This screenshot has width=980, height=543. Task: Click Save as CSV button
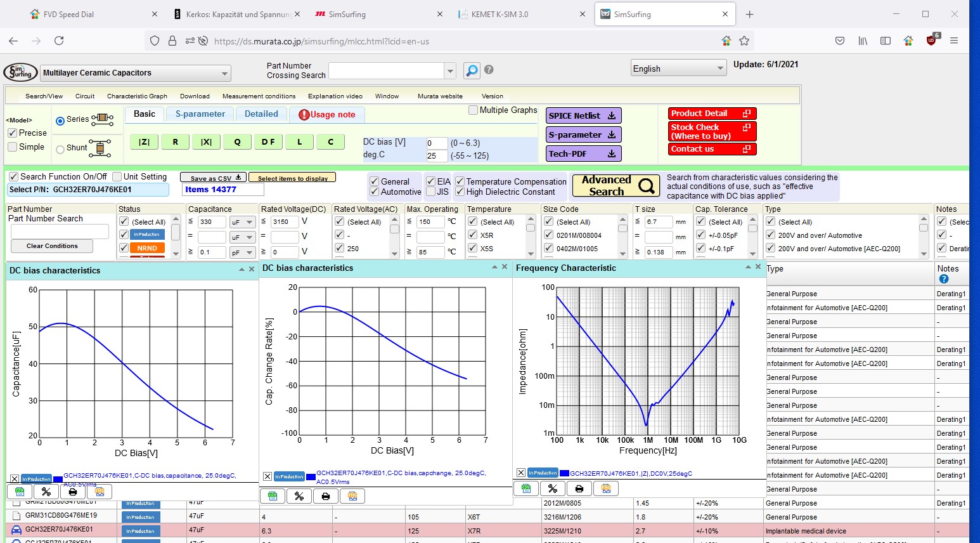pyautogui.click(x=213, y=178)
